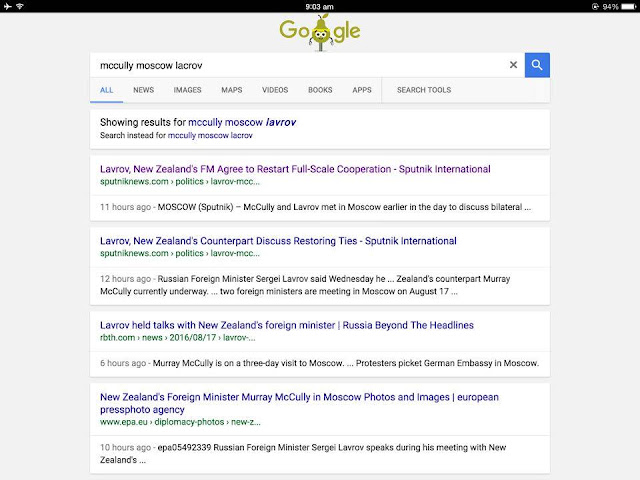Click the blue magnifier search button
The image size is (640, 480).
tap(537, 65)
